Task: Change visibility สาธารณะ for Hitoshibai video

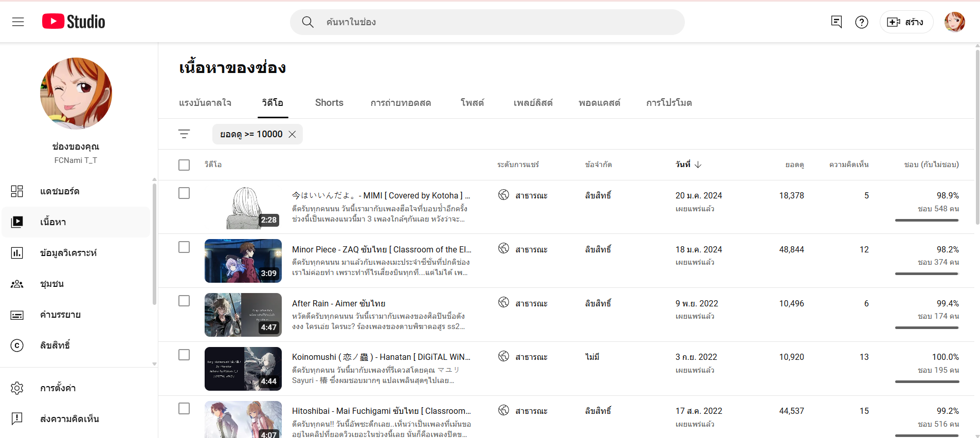Action: pos(523,411)
